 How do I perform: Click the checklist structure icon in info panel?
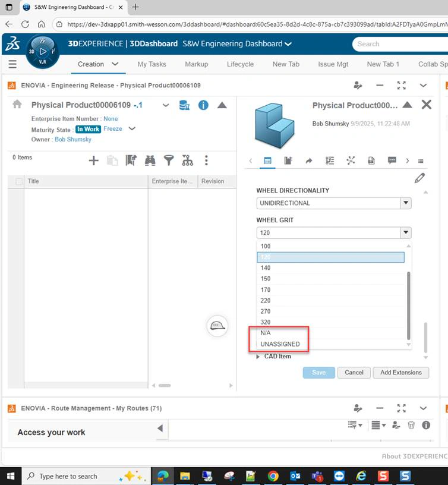pos(330,160)
